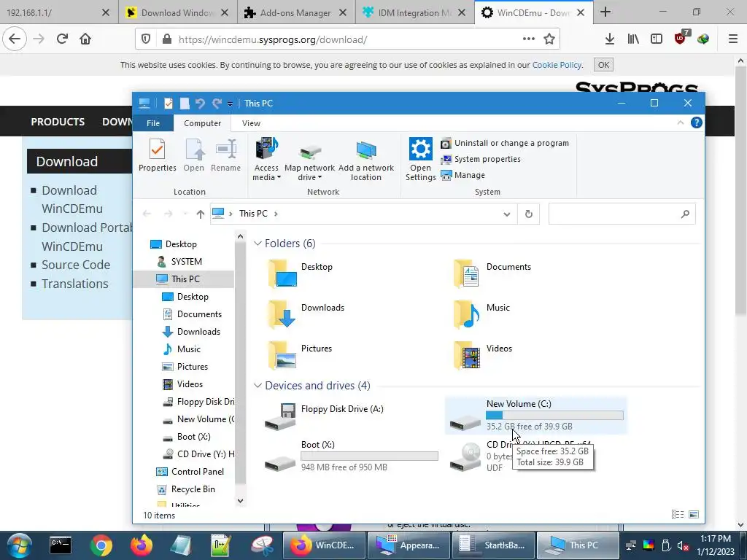Click Add a network location
747x560 pixels.
[366, 160]
